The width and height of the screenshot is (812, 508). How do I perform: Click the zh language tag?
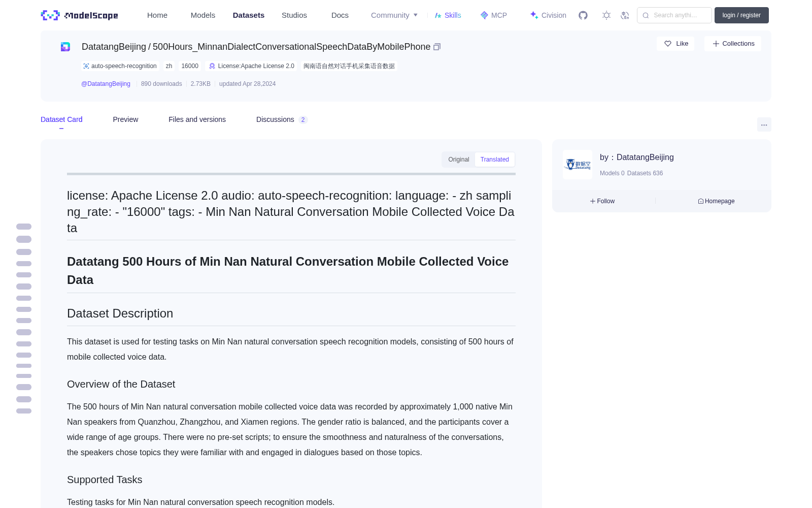[x=169, y=66]
